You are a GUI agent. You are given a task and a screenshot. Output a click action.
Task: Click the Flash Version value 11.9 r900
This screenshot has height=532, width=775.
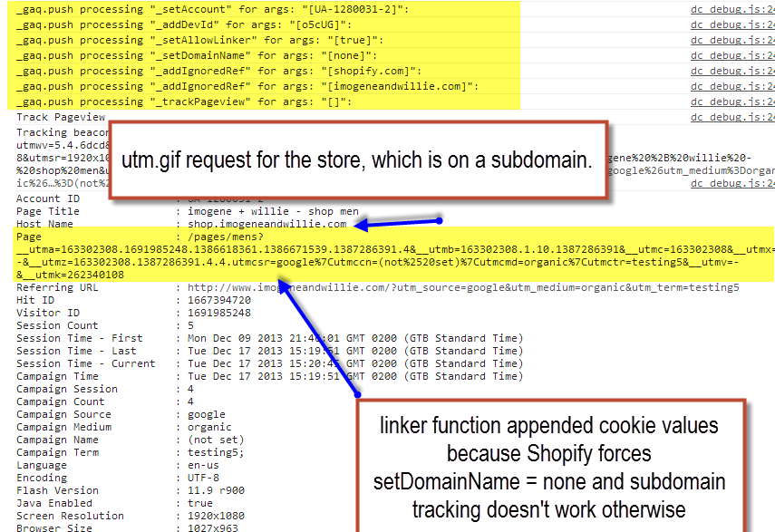(216, 490)
